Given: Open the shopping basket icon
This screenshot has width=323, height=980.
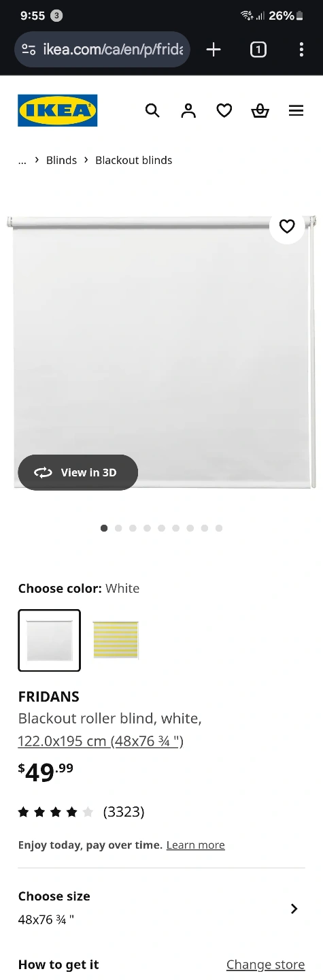Looking at the screenshot, I should pos(260,110).
